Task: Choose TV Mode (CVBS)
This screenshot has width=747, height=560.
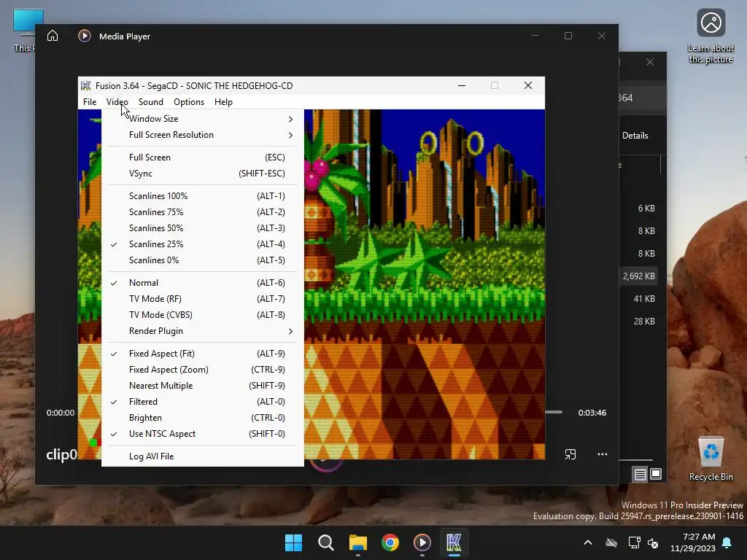Action: 203,315
